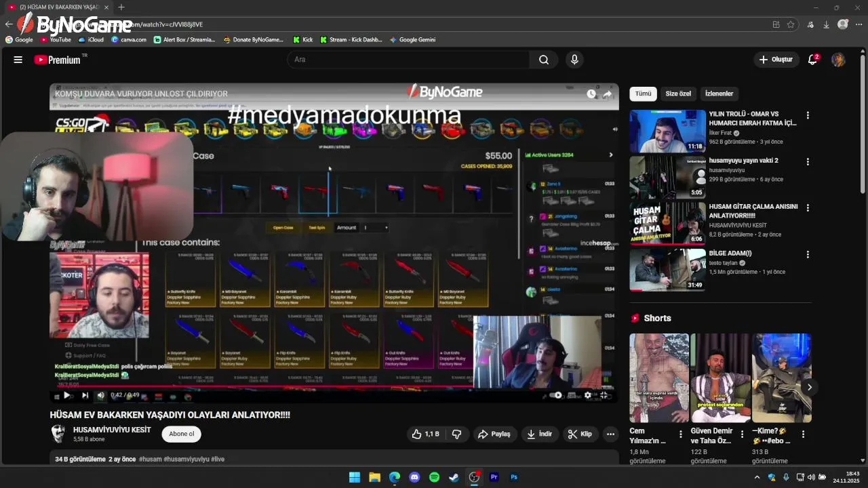The height and width of the screenshot is (488, 868).
Task: Like the video (1,1 B)
Action: [425, 434]
